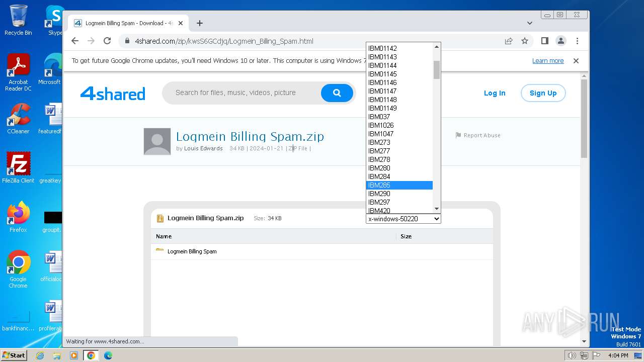Click Internet Explorer in the taskbar

(40, 355)
